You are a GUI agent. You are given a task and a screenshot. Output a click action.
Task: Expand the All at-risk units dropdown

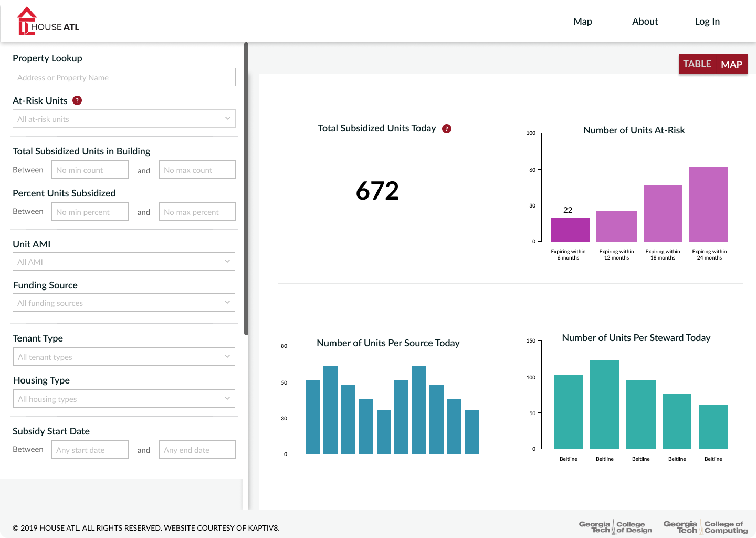click(x=124, y=119)
